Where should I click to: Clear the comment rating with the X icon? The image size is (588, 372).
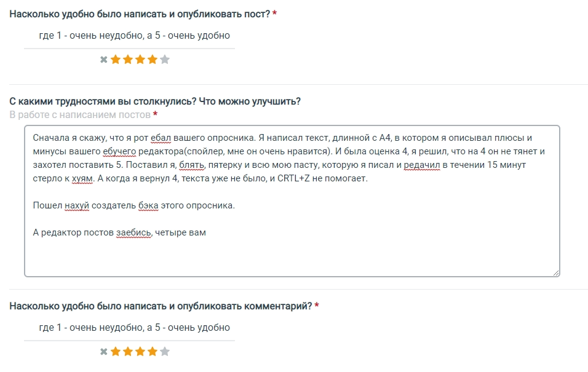104,351
